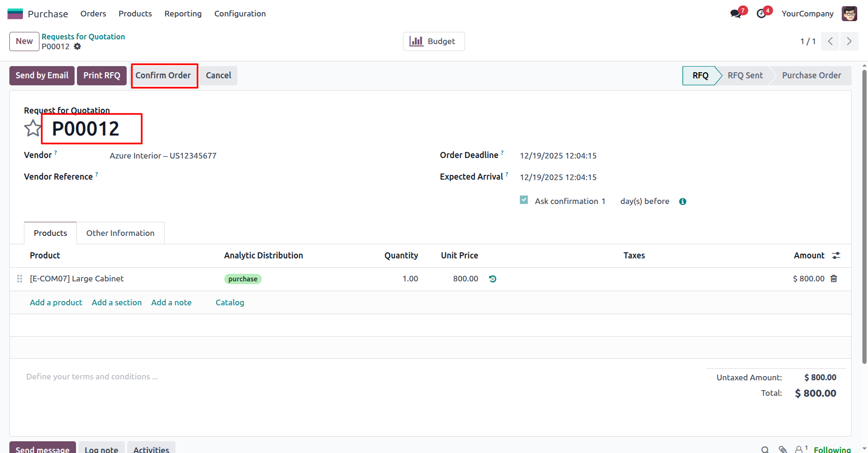Viewport: 868px width, 453px height.
Task: Click the Confirm Order button
Action: click(163, 75)
